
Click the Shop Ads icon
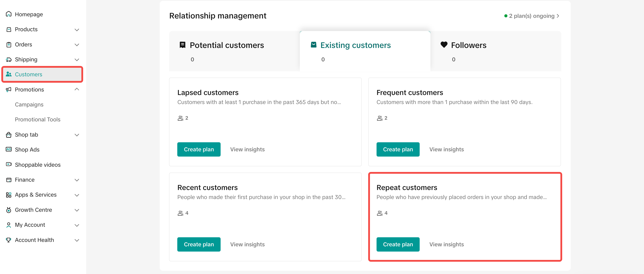(x=9, y=149)
